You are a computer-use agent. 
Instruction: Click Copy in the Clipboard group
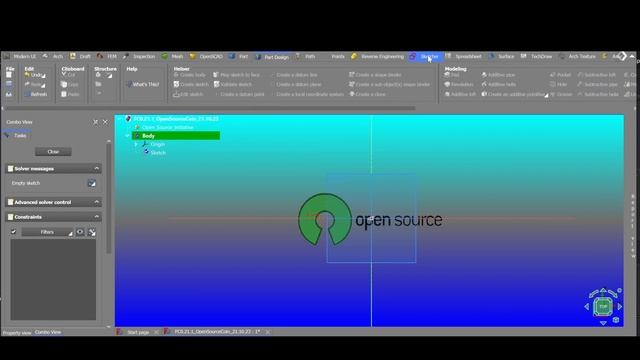tap(69, 84)
